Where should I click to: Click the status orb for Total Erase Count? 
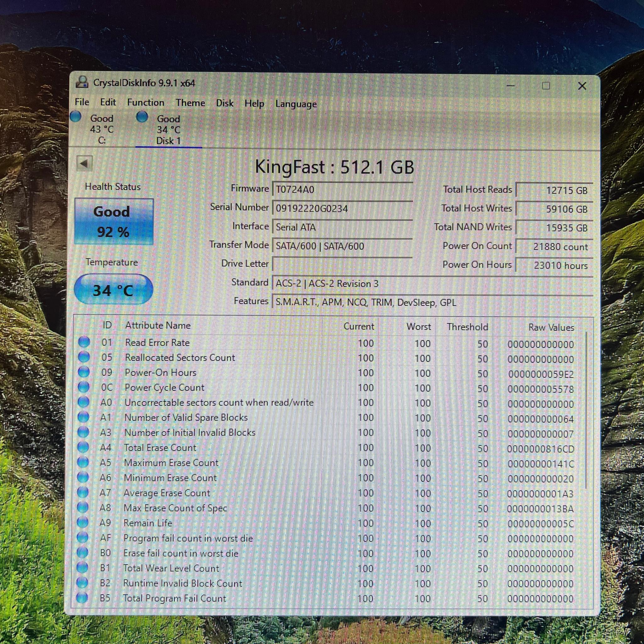pyautogui.click(x=83, y=447)
